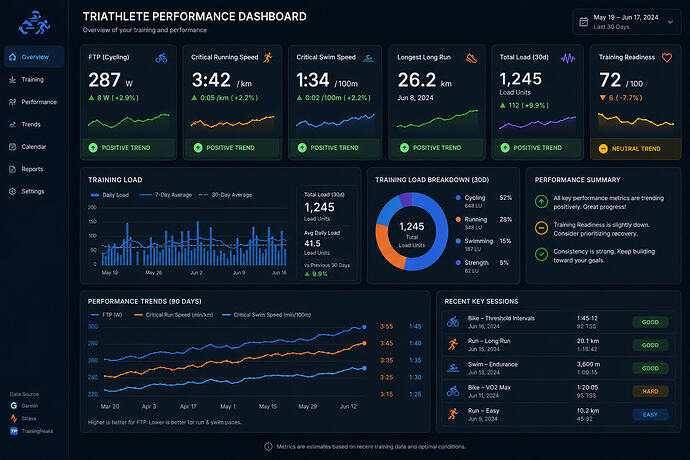Toggle Critical Run Speed legend entry
This screenshot has width=690, height=460.
click(x=173, y=315)
